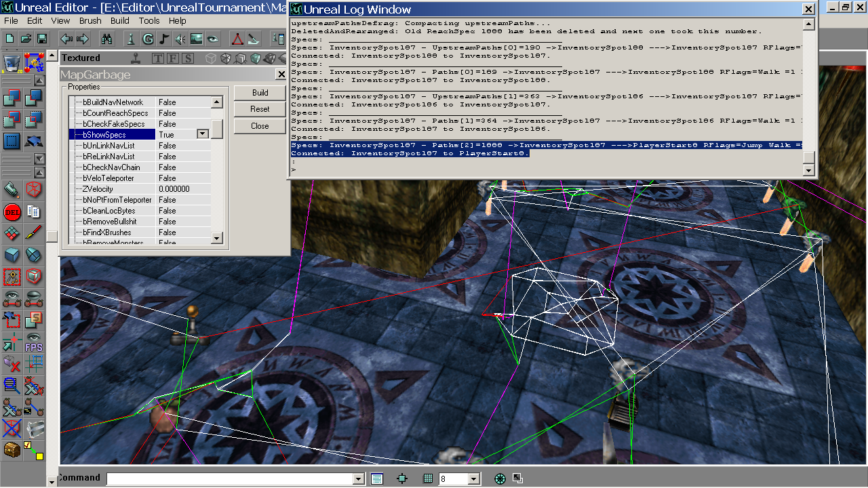Select the bCheckFakeSpecs property row
This screenshot has height=488, width=868.
140,124
